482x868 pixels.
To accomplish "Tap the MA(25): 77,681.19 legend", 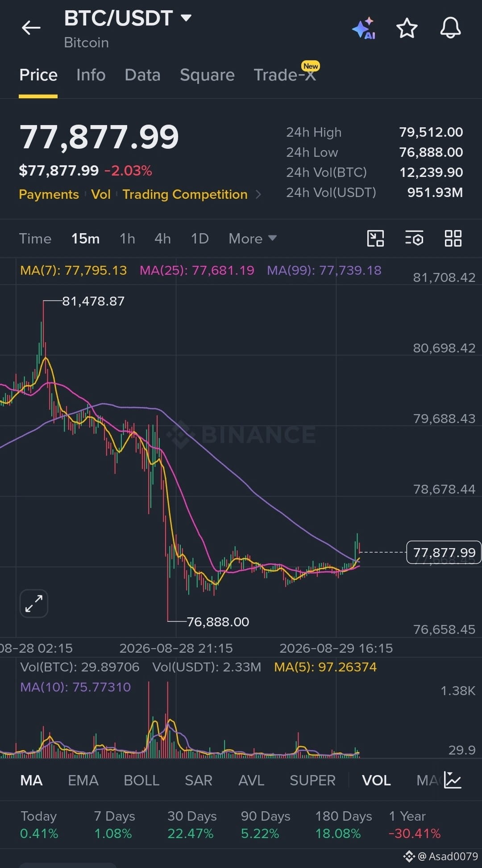I will click(x=197, y=270).
